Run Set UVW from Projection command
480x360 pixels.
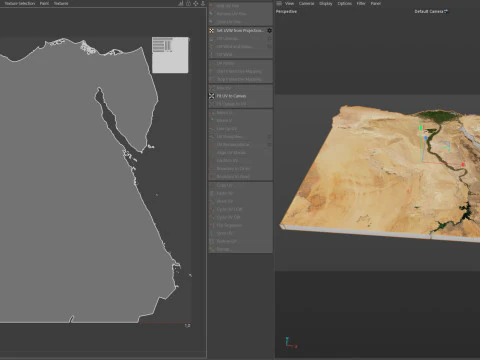pos(239,31)
